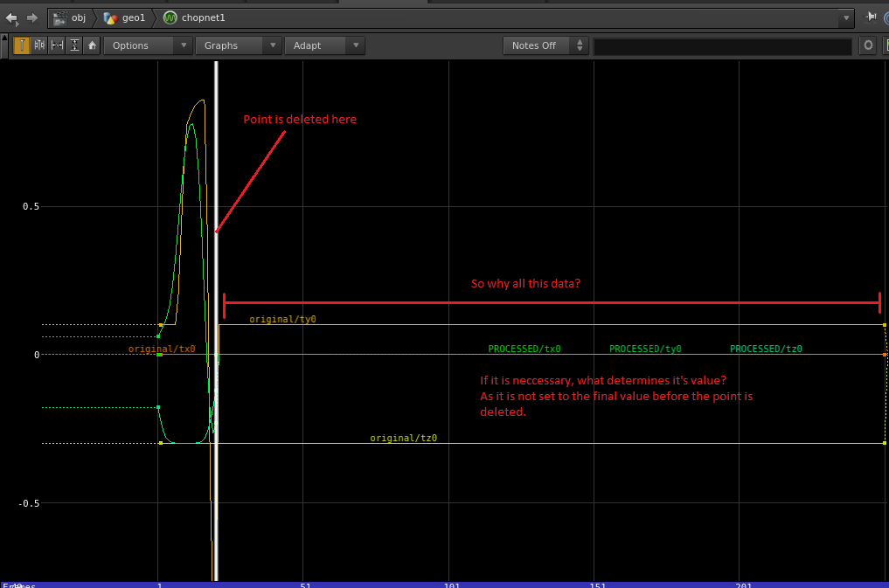
Task: Click the 0 value axis label
Action: tap(37, 356)
